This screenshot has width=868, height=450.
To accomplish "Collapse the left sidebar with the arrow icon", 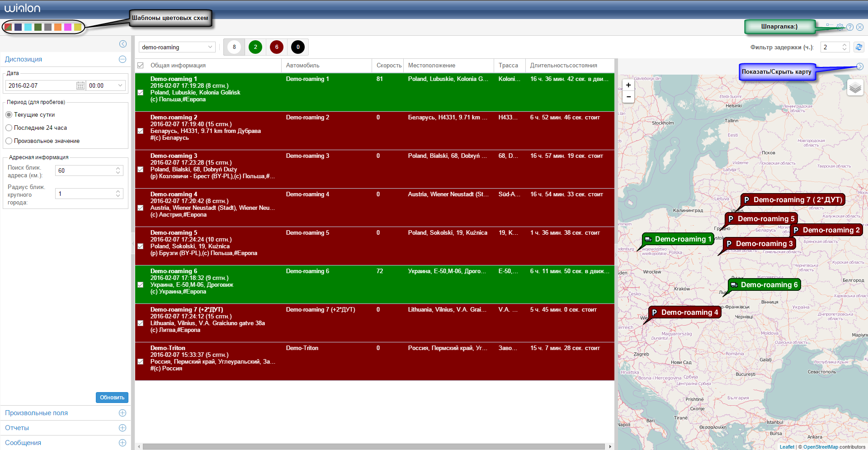I will 123,44.
